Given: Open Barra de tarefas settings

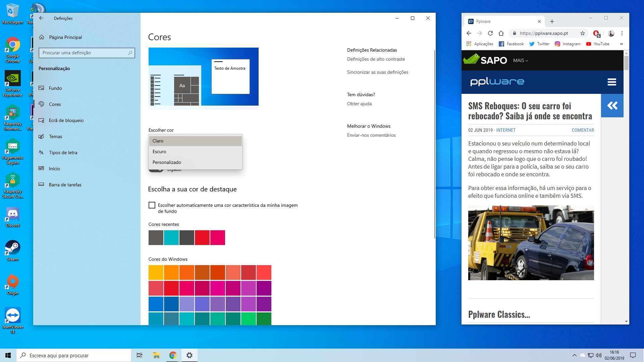Looking at the screenshot, I should click(x=65, y=185).
